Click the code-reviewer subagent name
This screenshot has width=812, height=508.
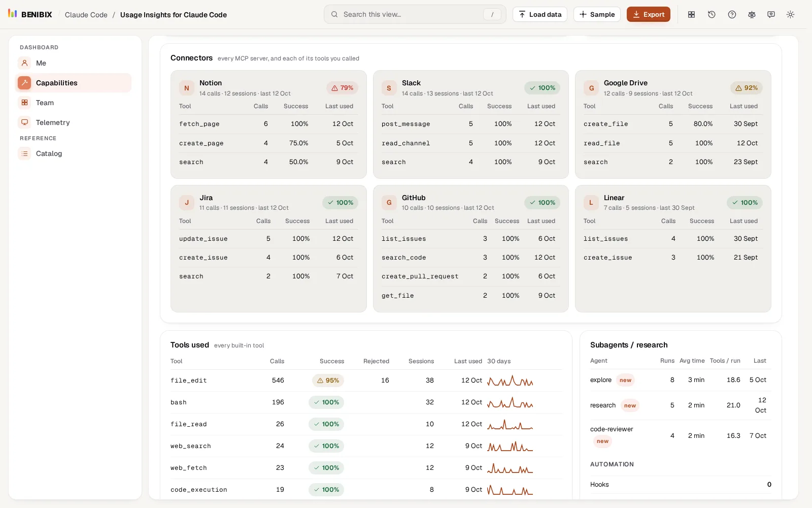pyautogui.click(x=612, y=429)
